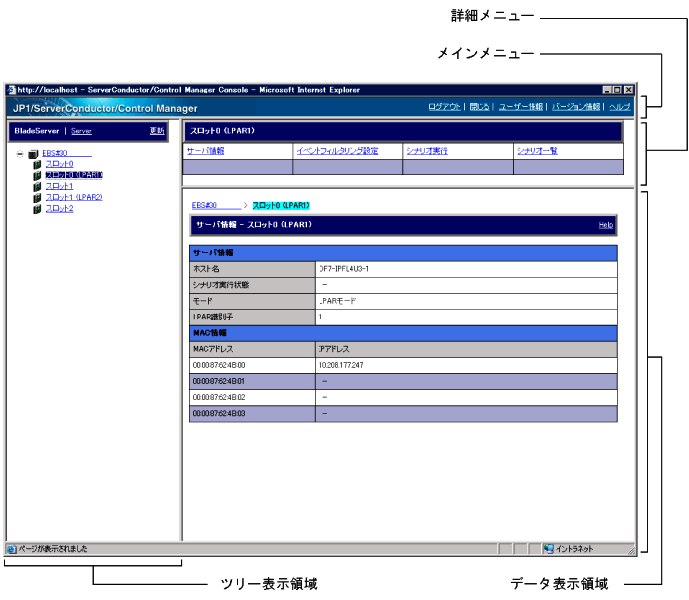This screenshot has width=689, height=600.
Task: Open the サーバ情報 menu item
Action: 205,151
